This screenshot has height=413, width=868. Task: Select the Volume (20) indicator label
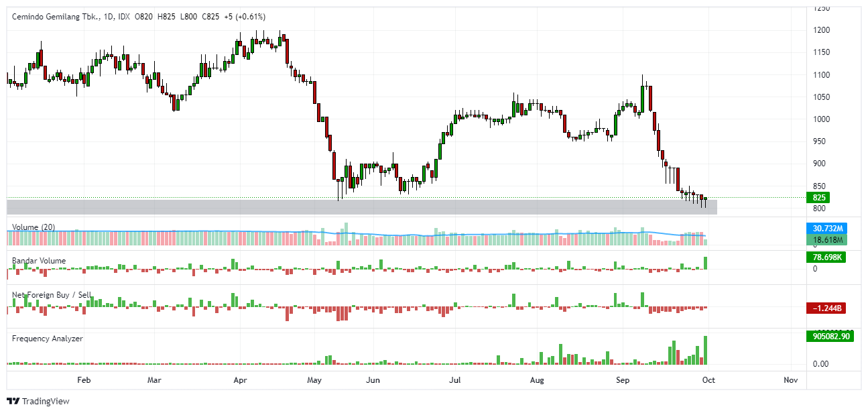click(x=32, y=227)
